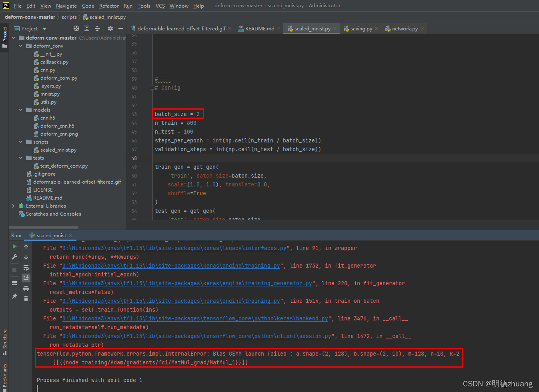The image size is (539, 392).
Task: Collapse the deform-conv-master root folder
Action: click(x=14, y=38)
